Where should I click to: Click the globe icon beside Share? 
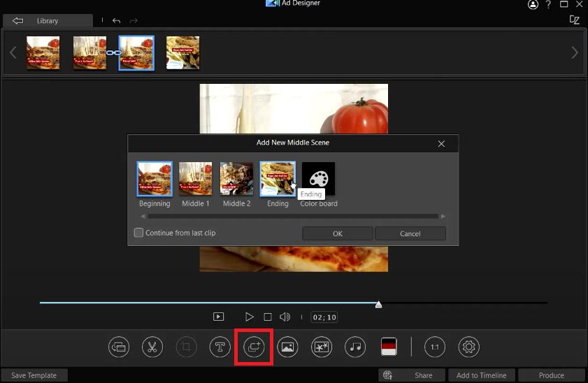[x=388, y=375]
